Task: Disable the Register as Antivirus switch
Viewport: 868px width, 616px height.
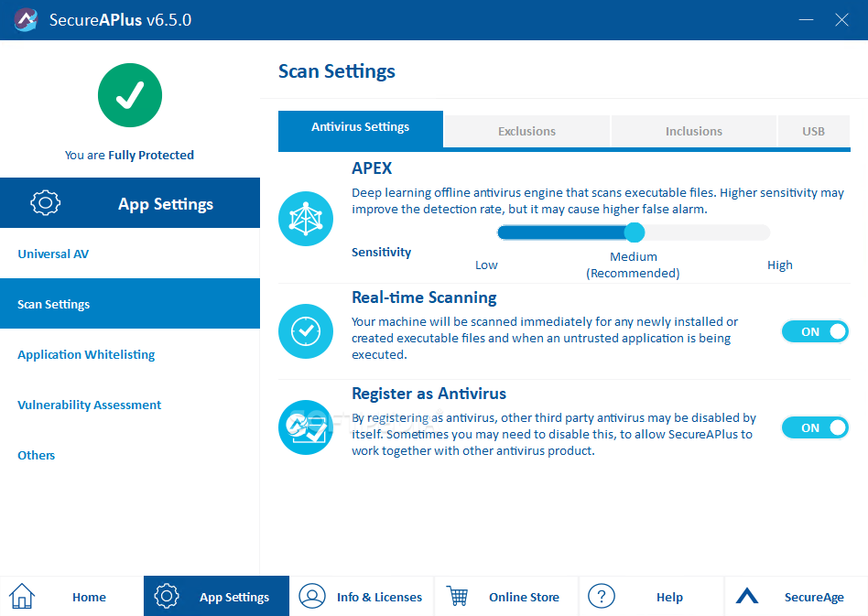Action: (x=815, y=427)
